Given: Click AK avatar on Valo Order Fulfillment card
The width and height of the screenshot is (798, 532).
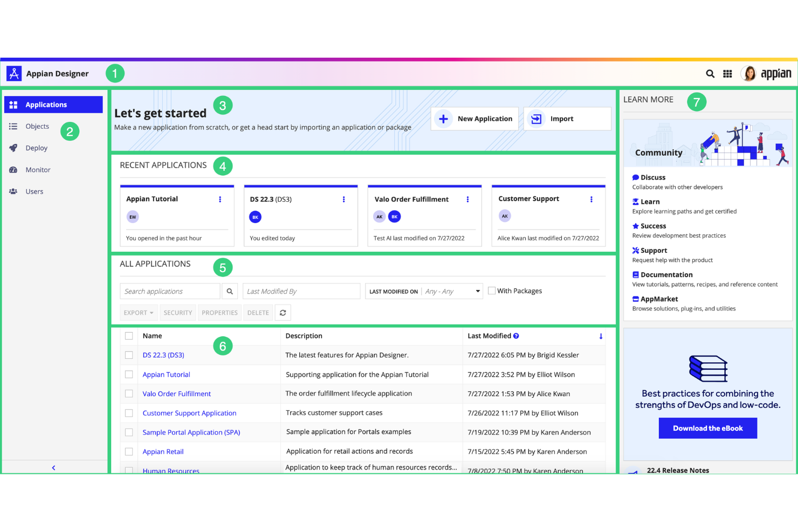Looking at the screenshot, I should point(380,217).
